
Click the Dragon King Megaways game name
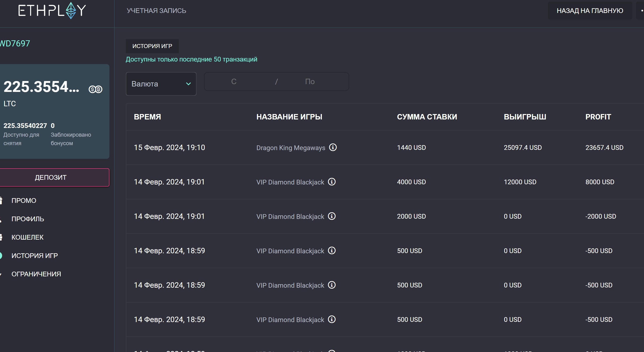(291, 148)
